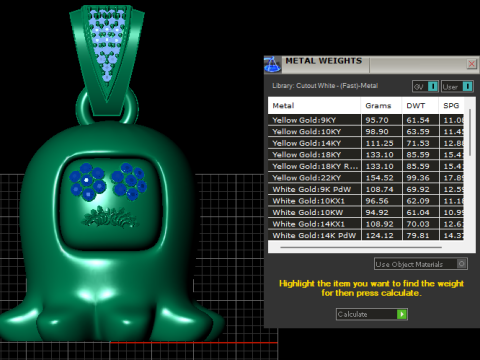480x360 pixels.
Task: Click the green Calculate arrow icon
Action: click(x=402, y=314)
